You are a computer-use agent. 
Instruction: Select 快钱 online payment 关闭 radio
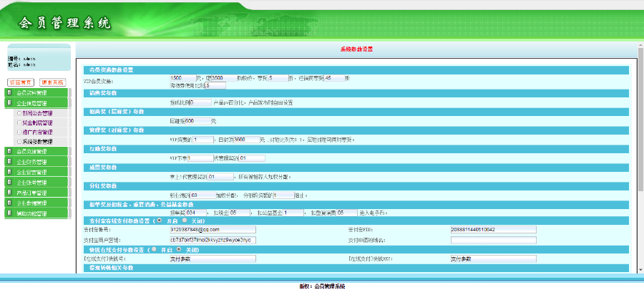tap(179, 249)
